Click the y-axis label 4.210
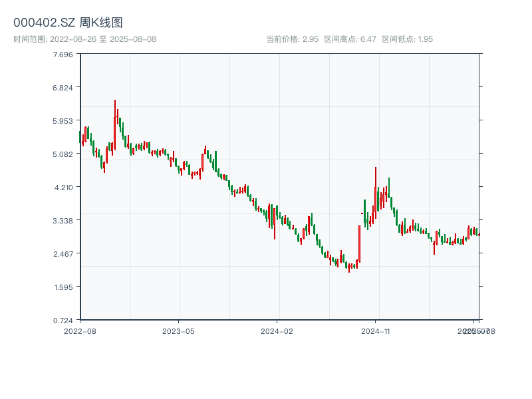The width and height of the screenshot is (532, 399). tap(63, 188)
